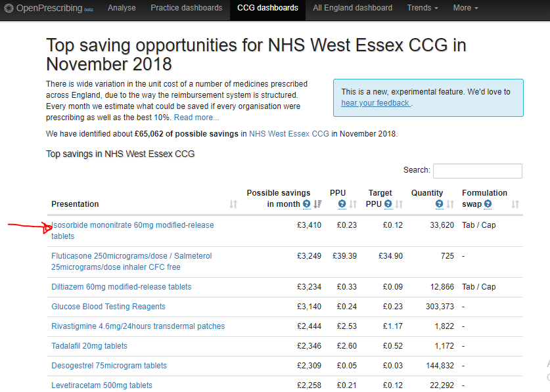
Task: Expand the Trends dropdown menu
Action: click(x=423, y=8)
